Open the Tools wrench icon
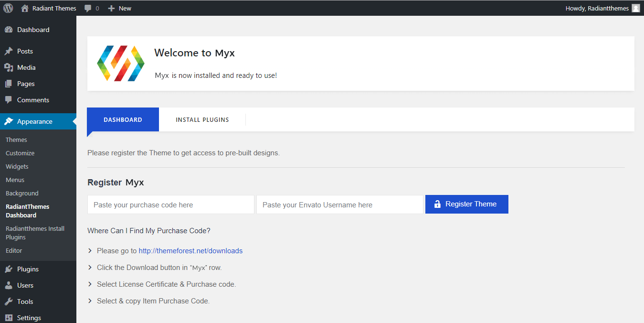 pos(9,301)
